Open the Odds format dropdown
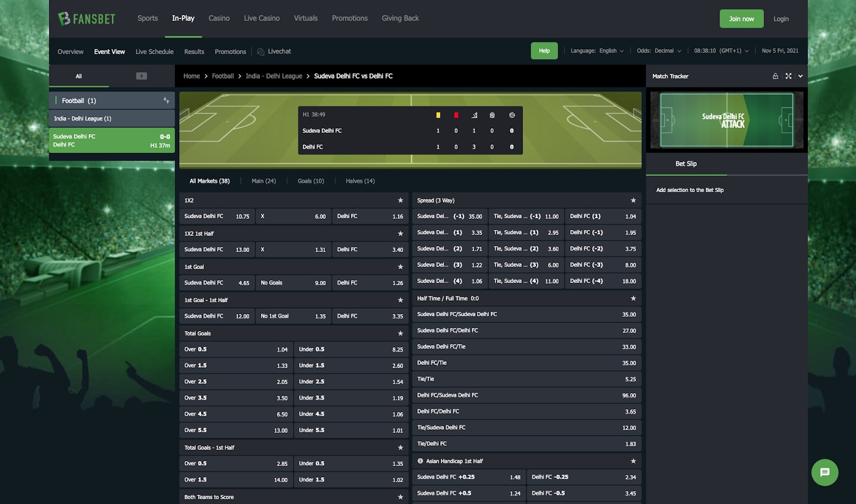The height and width of the screenshot is (504, 856). click(x=659, y=51)
